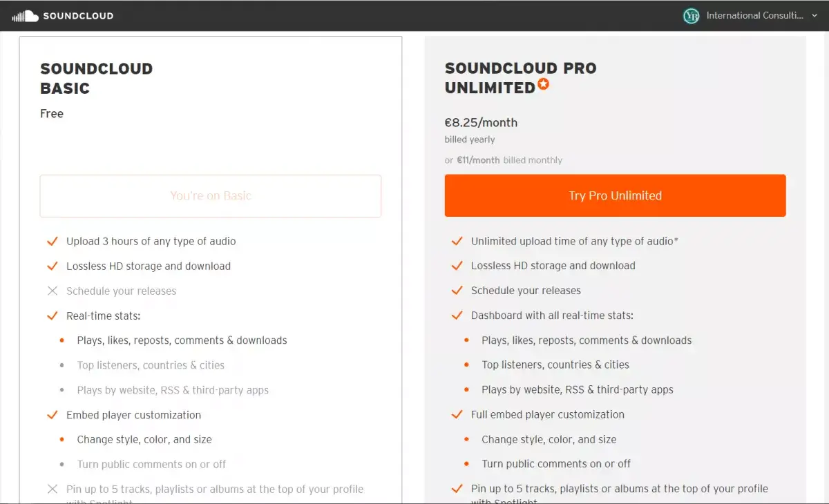Click the checkmark beside Upload 3 hours
Screen dimensions: 829x504
[52, 242]
